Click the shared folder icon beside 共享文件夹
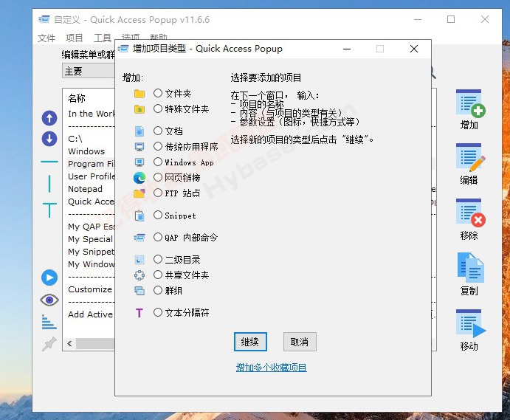 coord(139,275)
